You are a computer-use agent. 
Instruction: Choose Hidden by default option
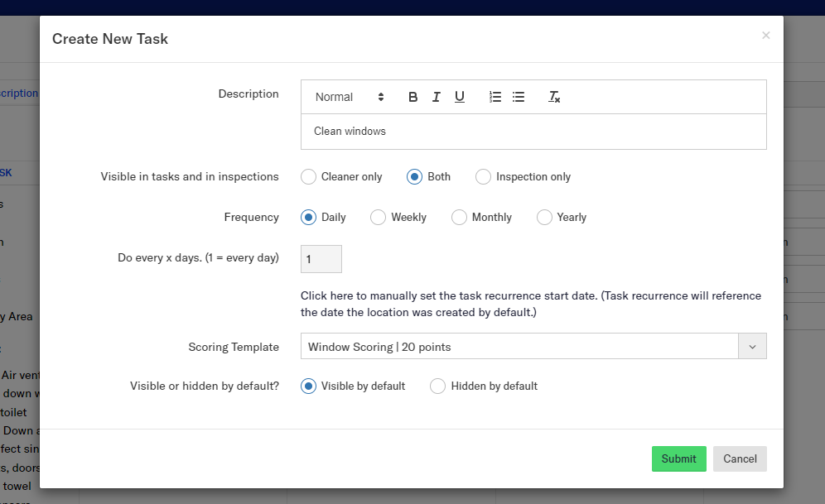438,386
